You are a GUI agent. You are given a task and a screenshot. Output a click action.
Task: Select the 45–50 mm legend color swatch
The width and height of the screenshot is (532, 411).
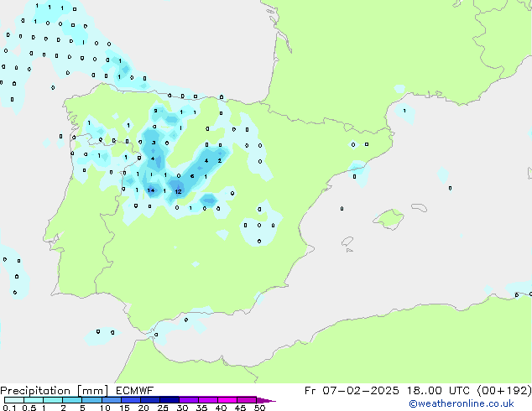[x=247, y=400]
